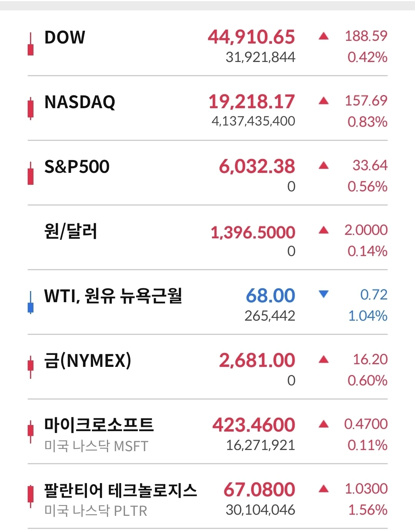
Task: Tap 금(NYMEX) price 2,681.00
Action: (x=257, y=360)
